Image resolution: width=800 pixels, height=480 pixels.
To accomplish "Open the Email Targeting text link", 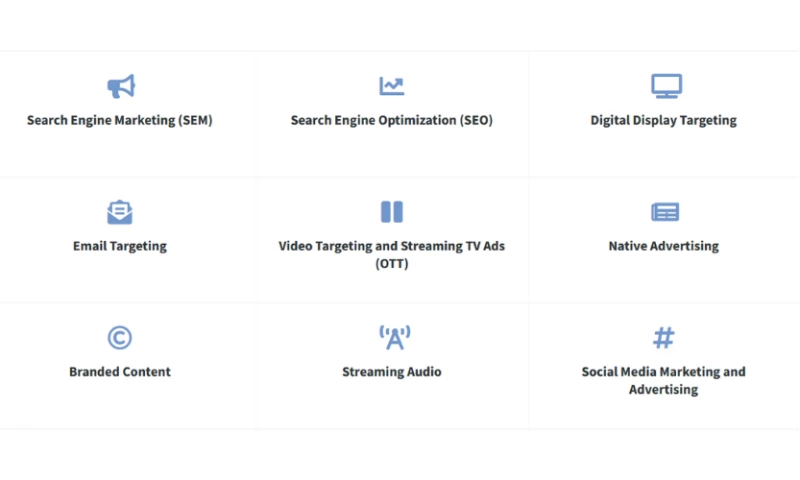I will pos(120,246).
